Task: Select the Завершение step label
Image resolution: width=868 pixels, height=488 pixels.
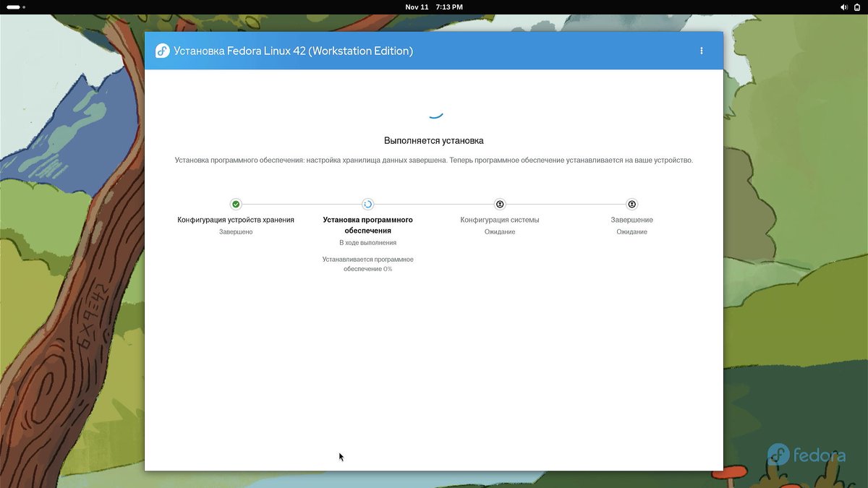Action: tap(631, 220)
